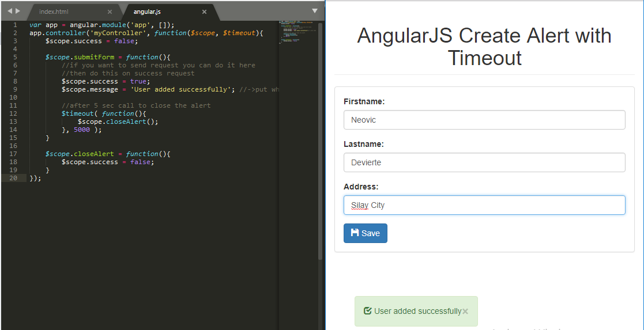Click the 'User added successfully' alert text

(417, 311)
